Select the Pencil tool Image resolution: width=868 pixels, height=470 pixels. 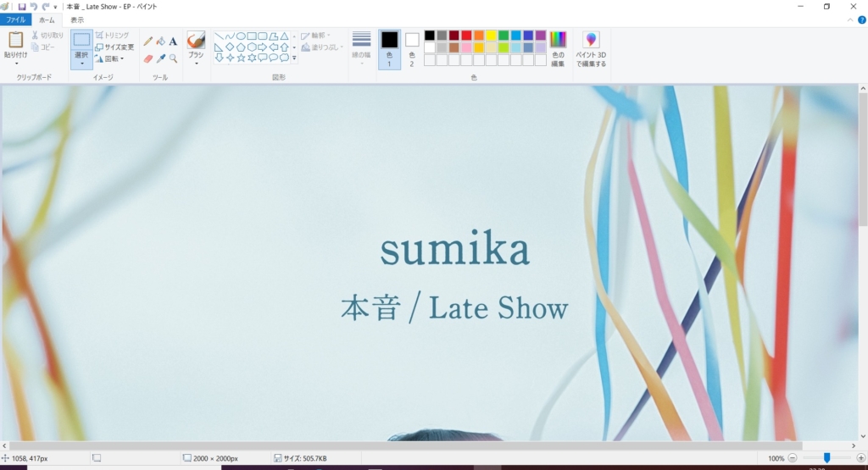click(x=147, y=41)
